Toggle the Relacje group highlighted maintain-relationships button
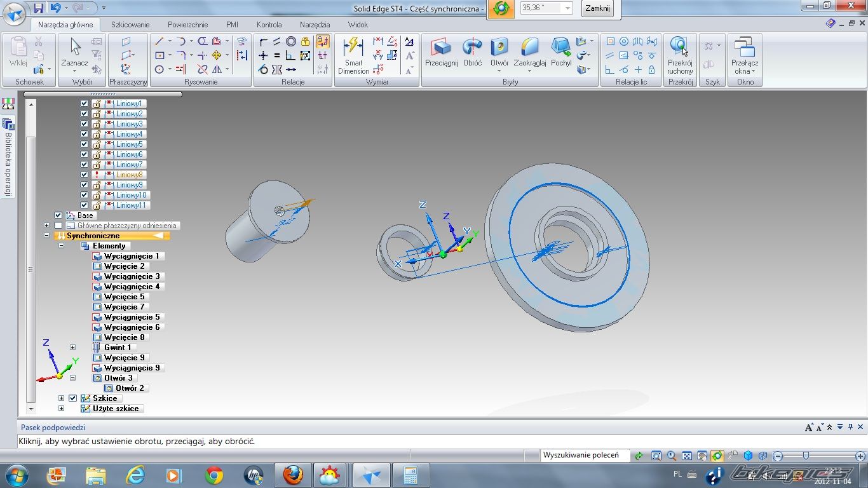Screen dimensions: 868x488 (322, 41)
